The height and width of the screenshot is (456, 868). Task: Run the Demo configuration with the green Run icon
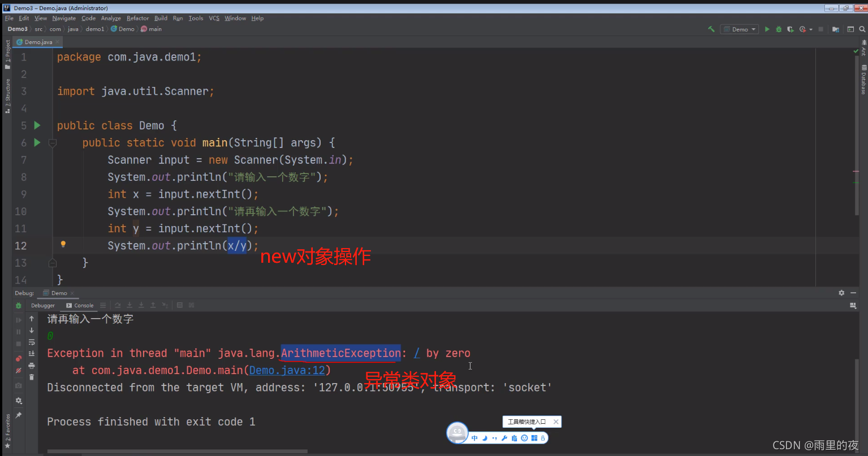[767, 29]
